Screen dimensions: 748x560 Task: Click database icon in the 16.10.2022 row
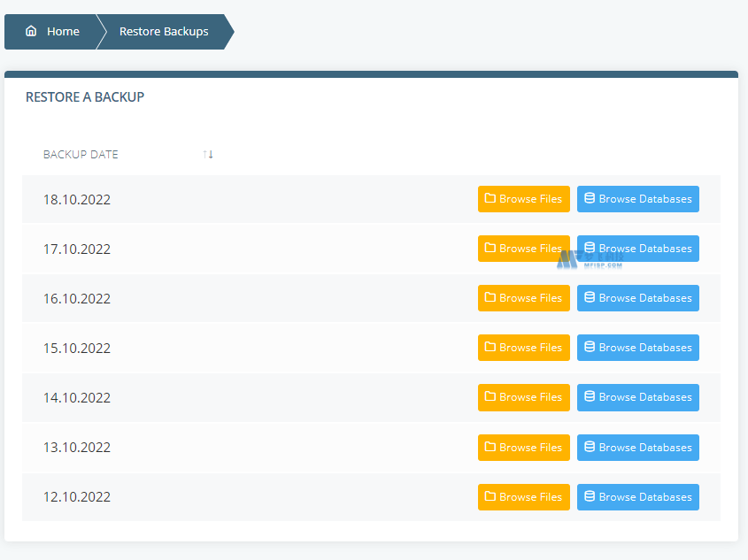(590, 298)
